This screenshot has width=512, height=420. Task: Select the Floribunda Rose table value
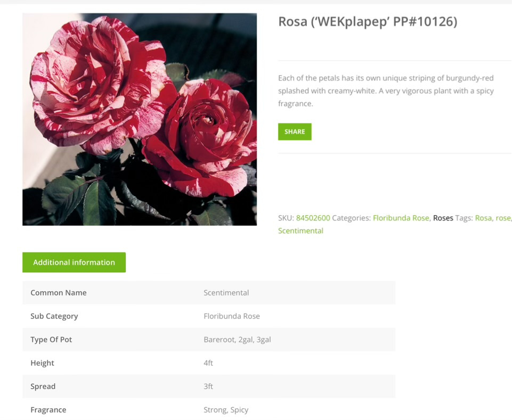[x=232, y=316]
